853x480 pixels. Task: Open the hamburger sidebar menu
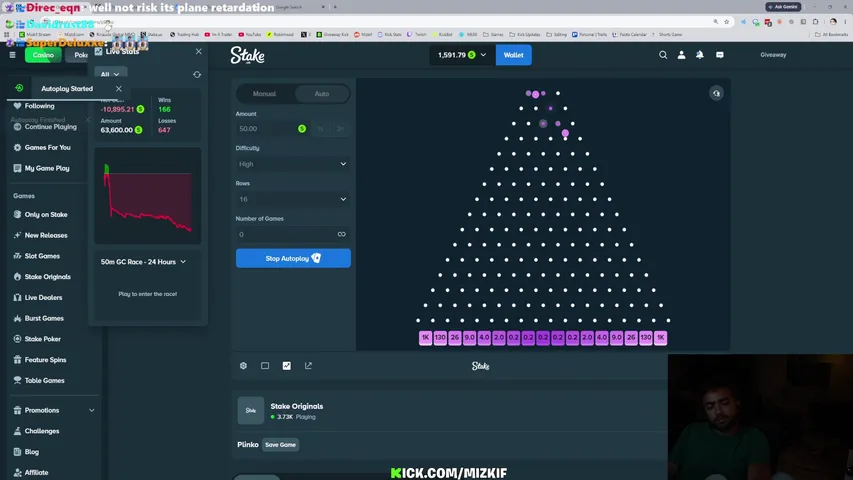pos(12,55)
